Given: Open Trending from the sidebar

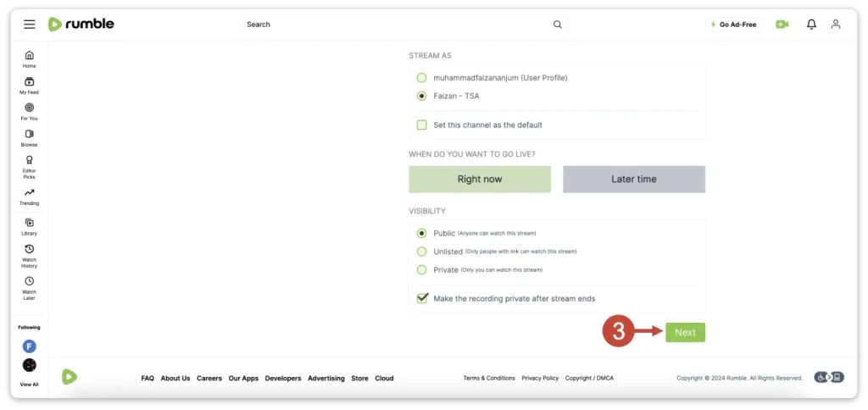Looking at the screenshot, I should tap(30, 197).
